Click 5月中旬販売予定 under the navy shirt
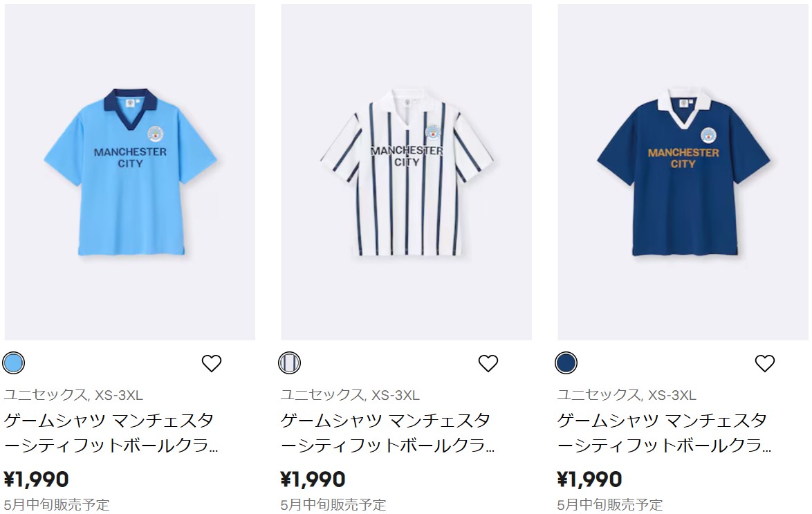The height and width of the screenshot is (514, 812). 610,505
